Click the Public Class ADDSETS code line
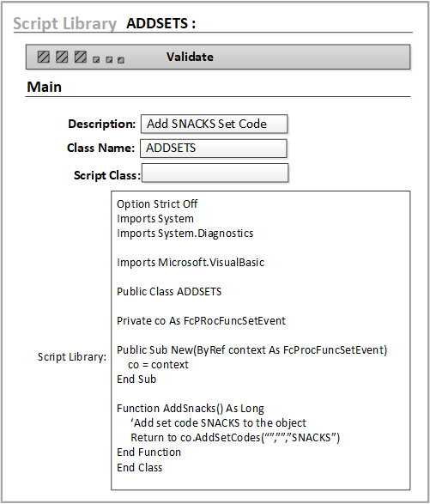This screenshot has height=504, width=430. coord(169,292)
